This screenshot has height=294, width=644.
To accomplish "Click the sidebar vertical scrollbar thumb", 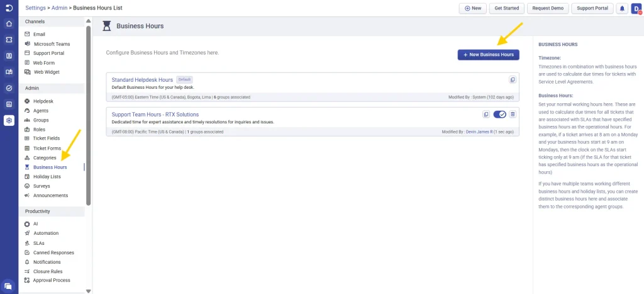I will point(88,115).
